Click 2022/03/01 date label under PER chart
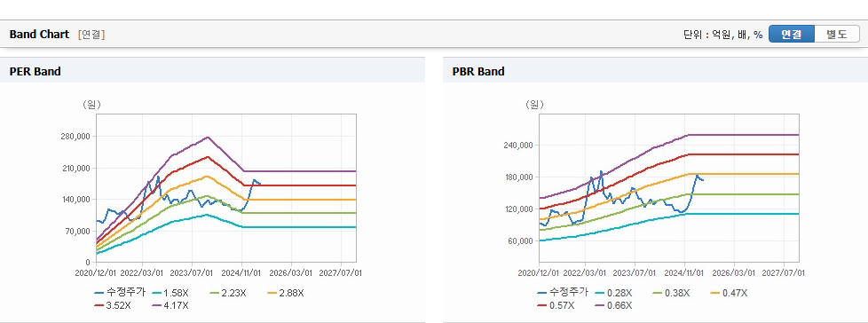This screenshot has height=323, width=868. click(142, 273)
